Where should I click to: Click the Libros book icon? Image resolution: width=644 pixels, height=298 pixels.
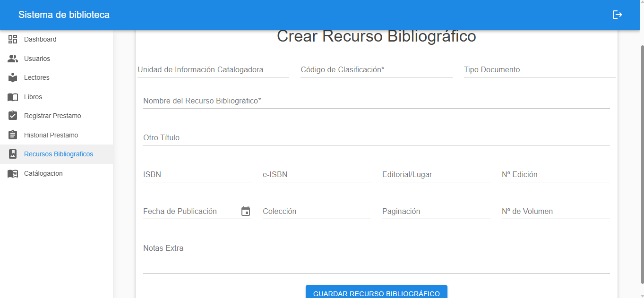pyautogui.click(x=13, y=96)
